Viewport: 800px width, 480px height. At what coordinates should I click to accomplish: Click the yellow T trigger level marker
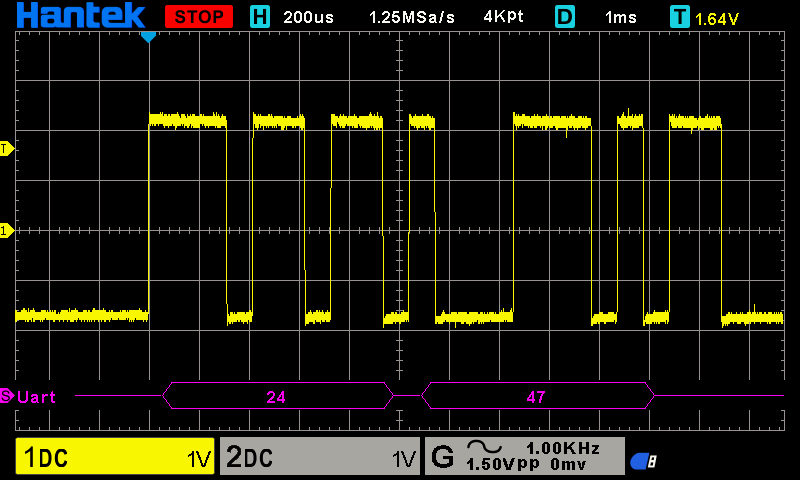tap(7, 149)
